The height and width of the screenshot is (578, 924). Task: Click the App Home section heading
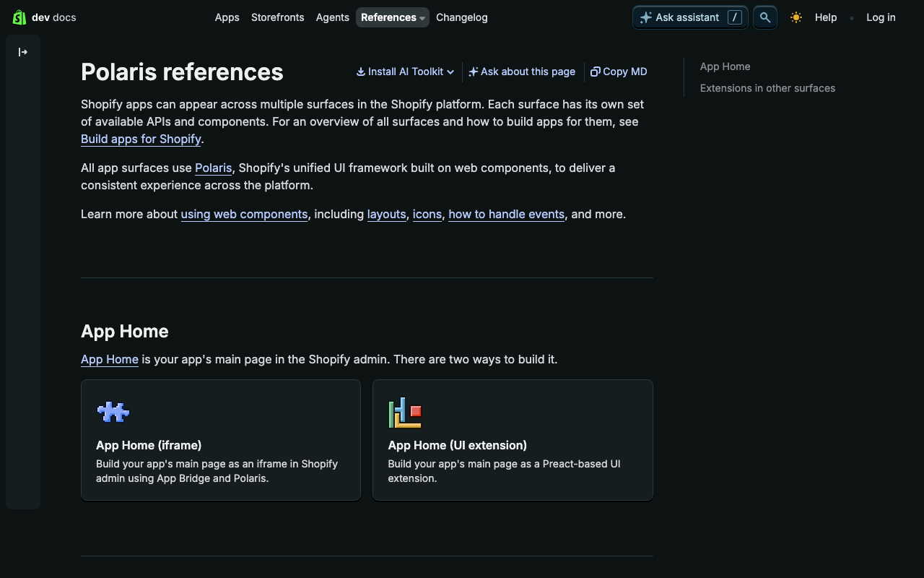(x=125, y=331)
